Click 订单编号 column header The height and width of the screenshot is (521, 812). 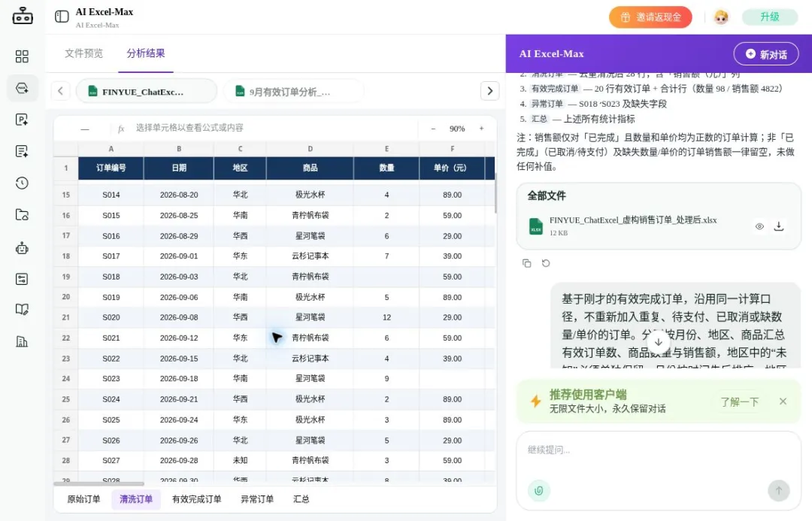111,168
